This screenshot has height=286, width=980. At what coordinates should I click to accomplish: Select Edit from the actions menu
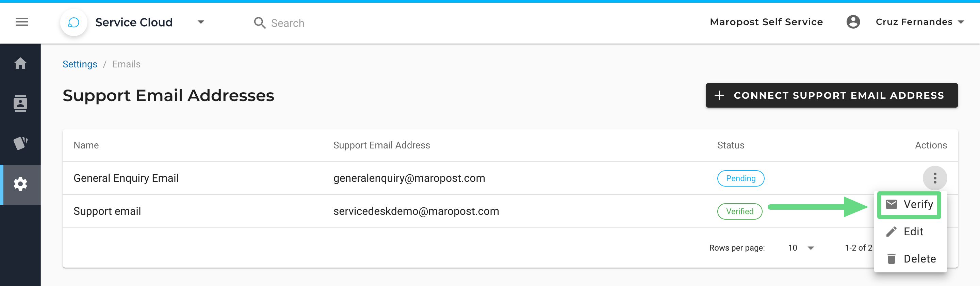coord(910,232)
